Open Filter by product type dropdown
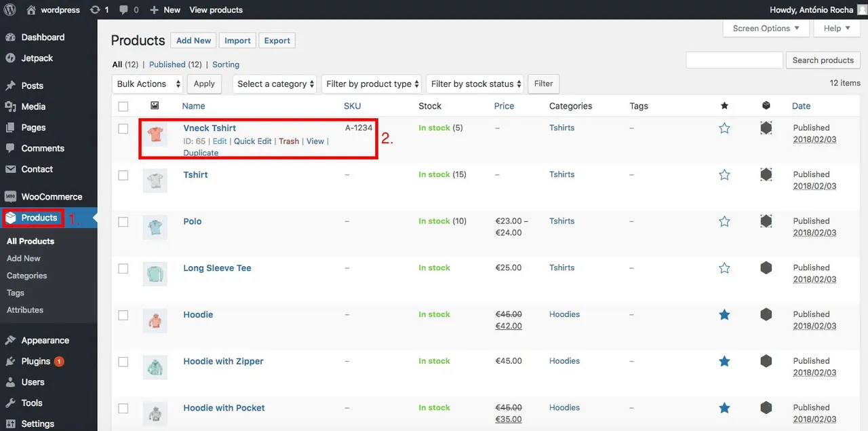Viewport: 868px width, 431px height. (x=372, y=84)
